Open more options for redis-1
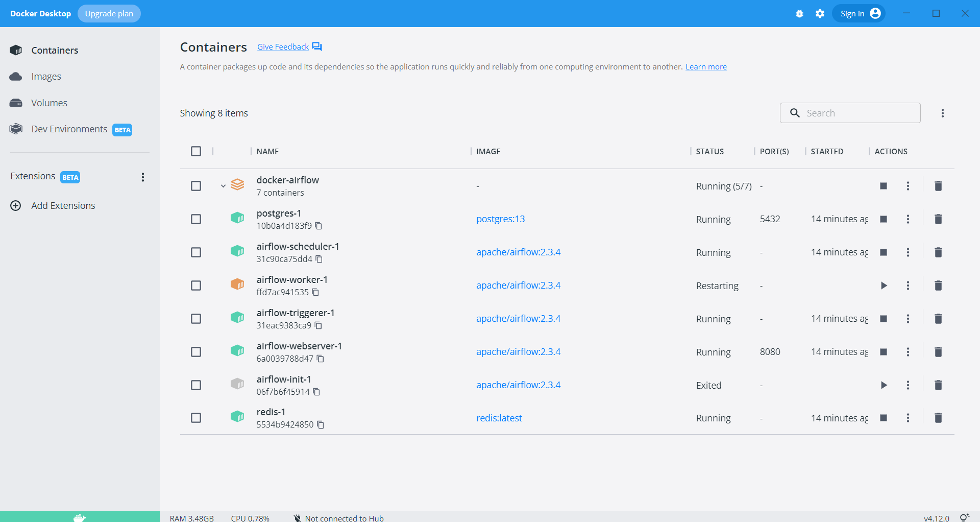The image size is (980, 522). point(908,418)
